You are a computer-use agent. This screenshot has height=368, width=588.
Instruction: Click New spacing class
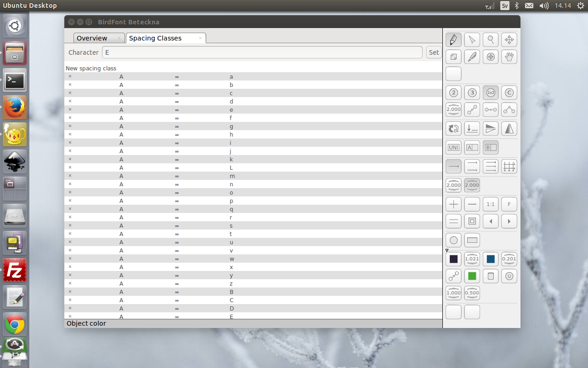pyautogui.click(x=91, y=68)
